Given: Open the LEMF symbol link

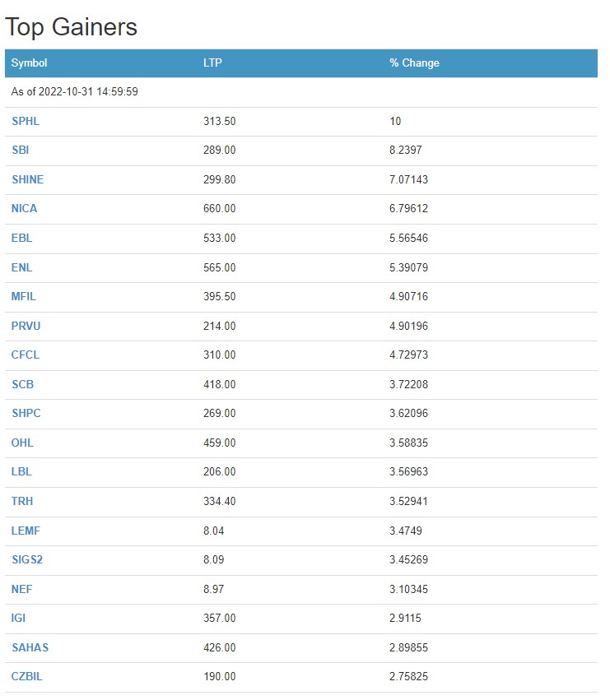Looking at the screenshot, I should click(x=26, y=531).
